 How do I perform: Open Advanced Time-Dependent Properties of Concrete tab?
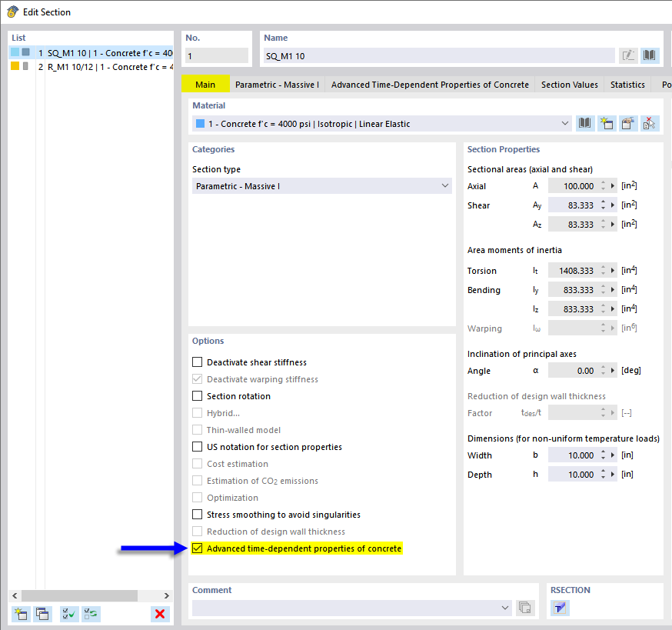point(430,85)
